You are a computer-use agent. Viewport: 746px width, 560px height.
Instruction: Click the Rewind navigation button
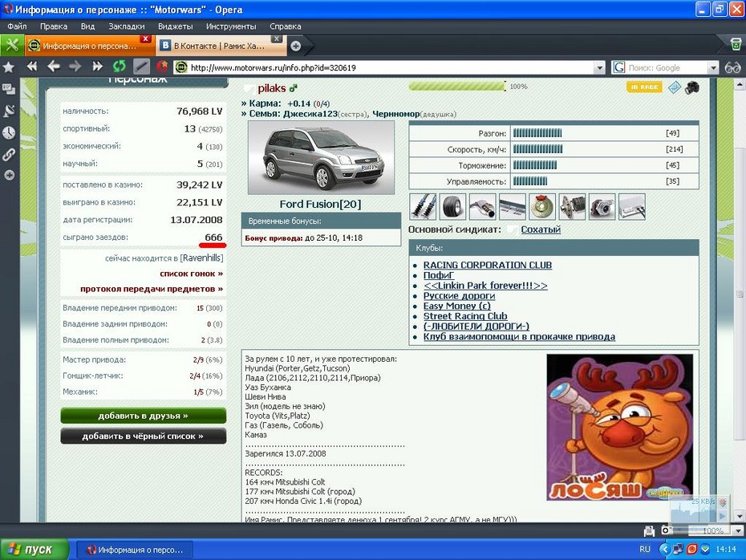[x=32, y=67]
